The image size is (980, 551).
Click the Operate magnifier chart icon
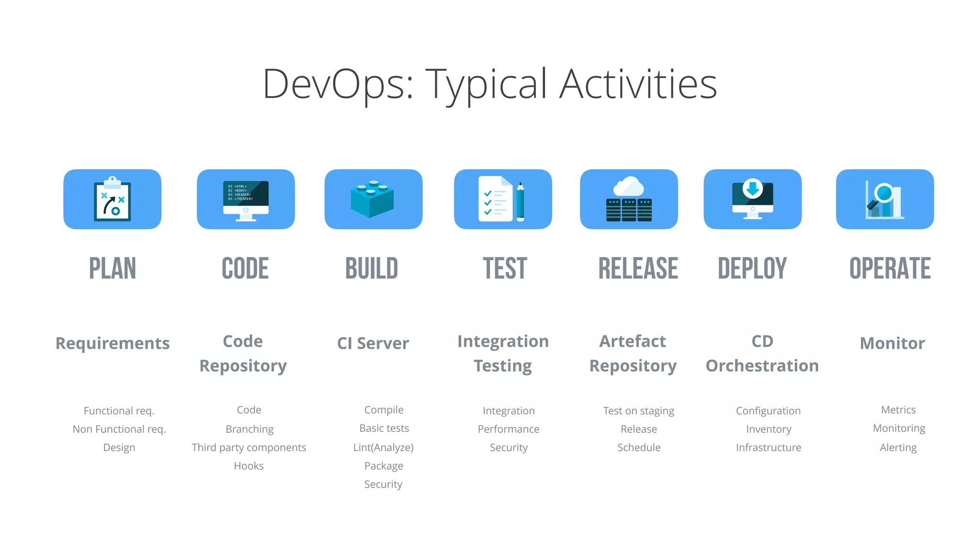884,199
